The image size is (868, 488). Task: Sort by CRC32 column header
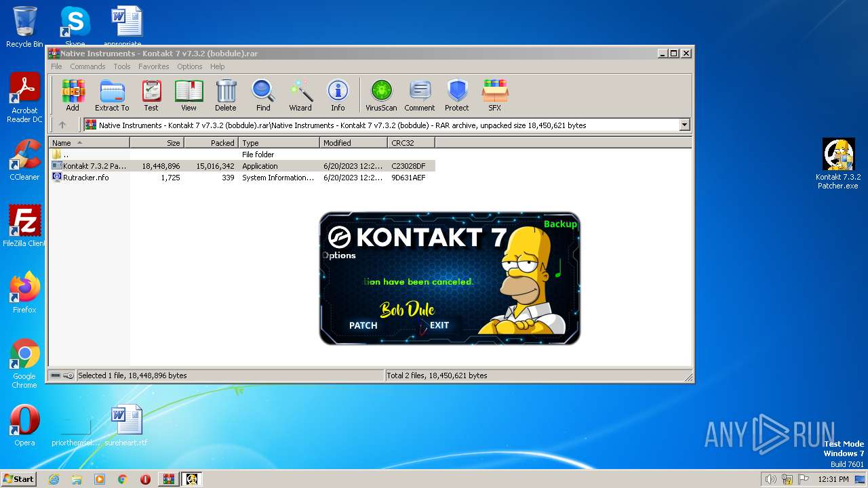411,143
